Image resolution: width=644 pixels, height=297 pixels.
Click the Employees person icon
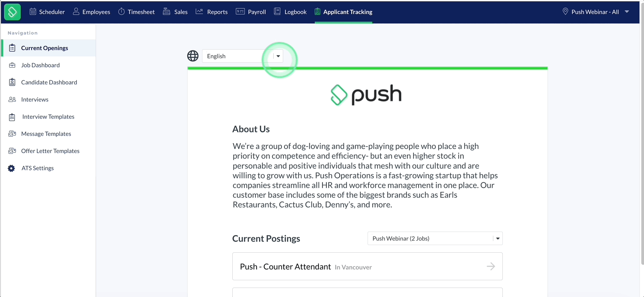click(76, 12)
